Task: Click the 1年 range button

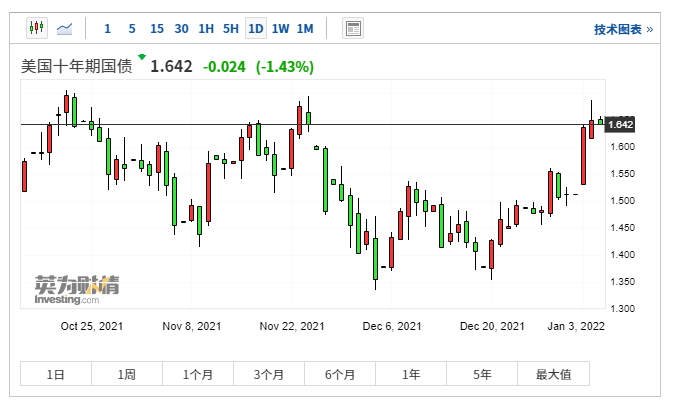Action: [411, 374]
